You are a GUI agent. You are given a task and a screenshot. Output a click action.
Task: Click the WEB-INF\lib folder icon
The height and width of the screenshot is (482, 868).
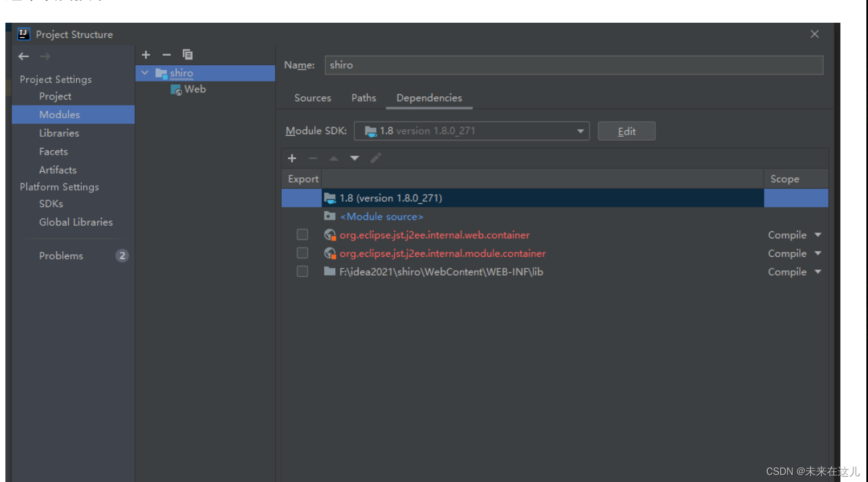point(330,271)
